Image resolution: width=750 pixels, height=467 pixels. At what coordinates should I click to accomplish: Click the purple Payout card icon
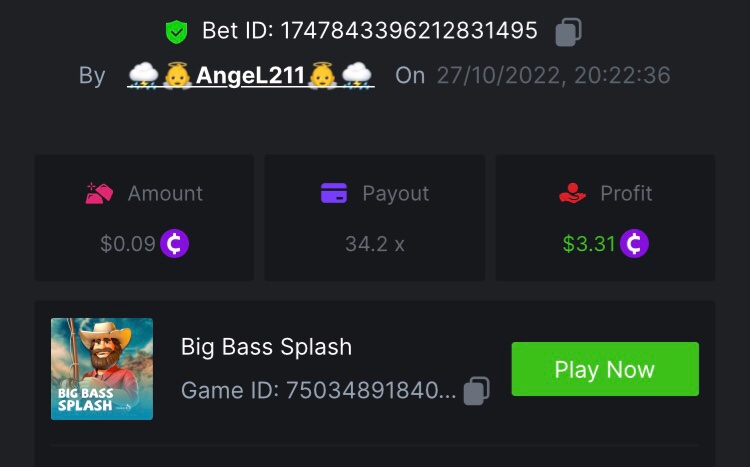pyautogui.click(x=334, y=193)
